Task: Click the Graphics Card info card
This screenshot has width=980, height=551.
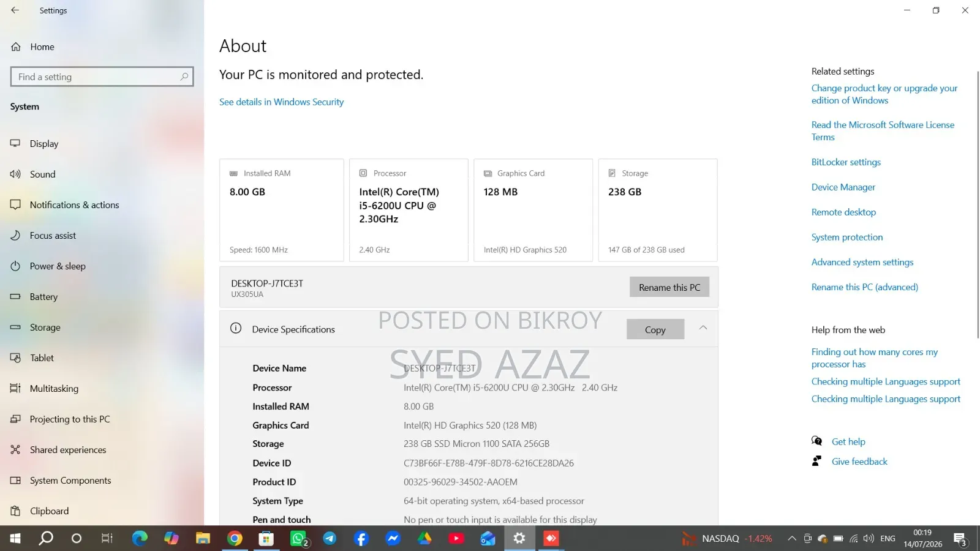Action: click(533, 210)
